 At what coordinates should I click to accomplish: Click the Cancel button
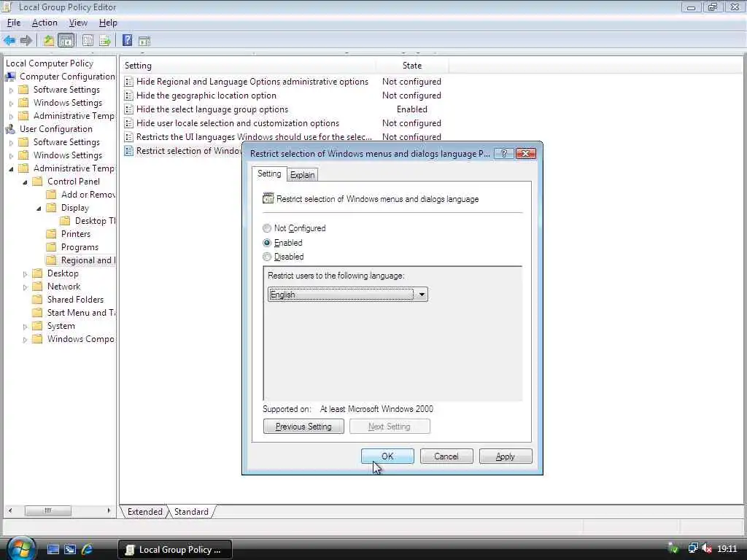pos(446,456)
